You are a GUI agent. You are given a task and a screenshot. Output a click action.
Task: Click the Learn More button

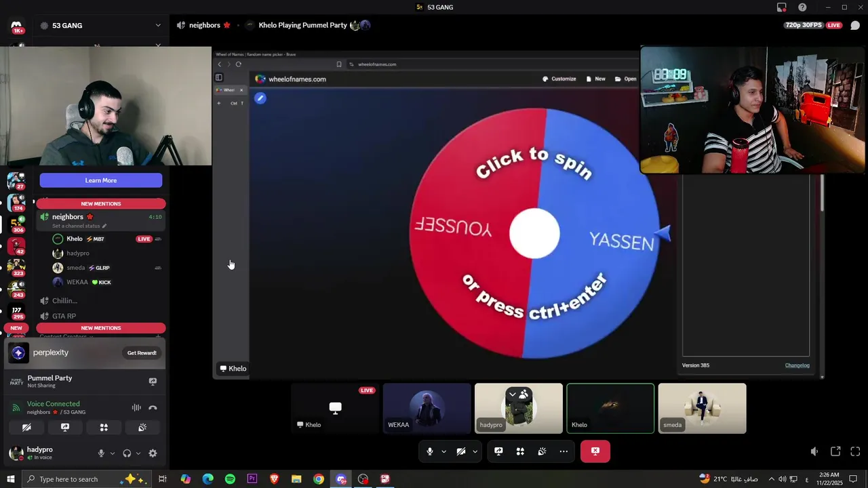(101, 180)
